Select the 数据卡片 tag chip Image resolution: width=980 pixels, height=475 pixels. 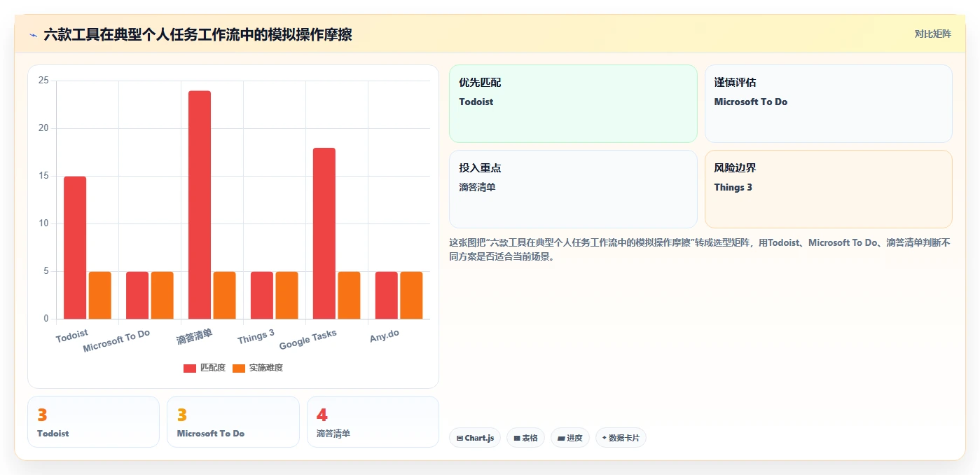pos(621,438)
